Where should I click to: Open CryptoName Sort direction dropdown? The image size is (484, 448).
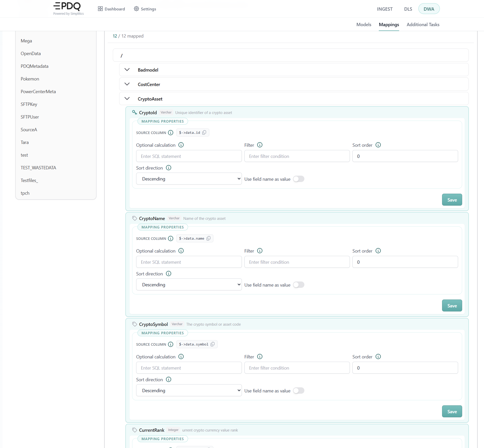click(x=189, y=285)
